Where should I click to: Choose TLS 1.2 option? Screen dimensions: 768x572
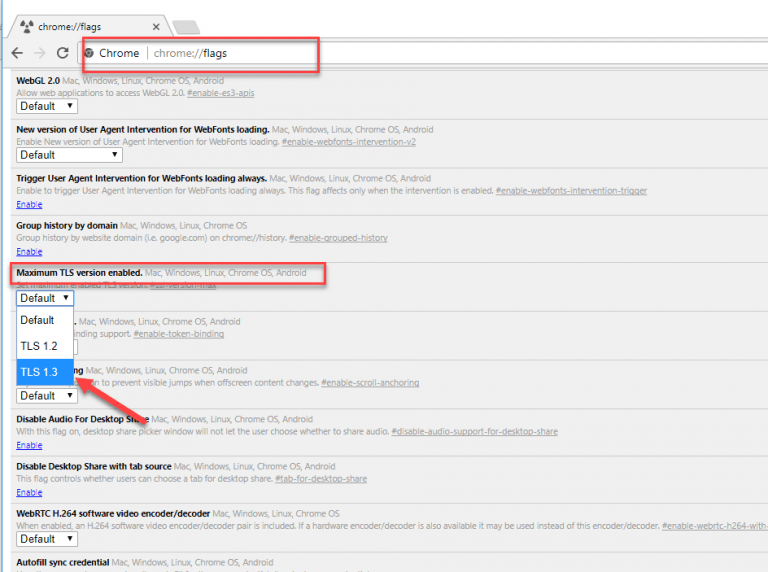(x=45, y=346)
